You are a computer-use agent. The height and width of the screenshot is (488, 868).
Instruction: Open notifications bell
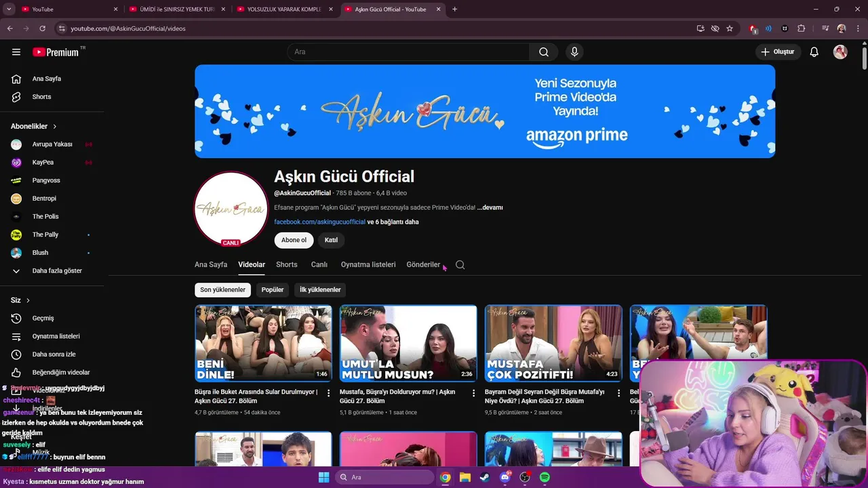pyautogui.click(x=814, y=52)
